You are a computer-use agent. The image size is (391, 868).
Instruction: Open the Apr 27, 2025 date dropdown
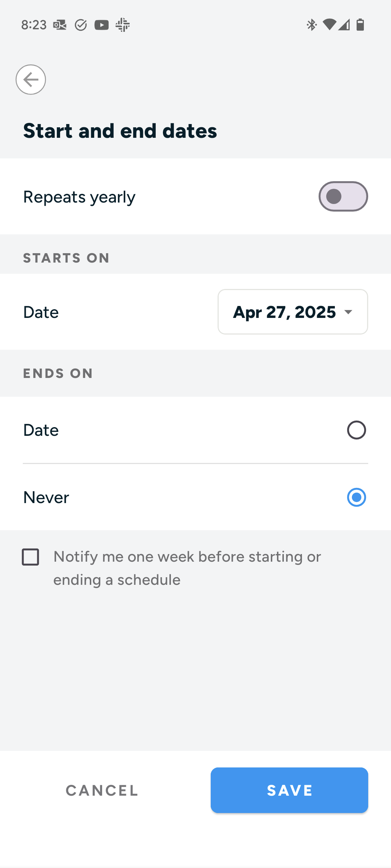tap(293, 312)
